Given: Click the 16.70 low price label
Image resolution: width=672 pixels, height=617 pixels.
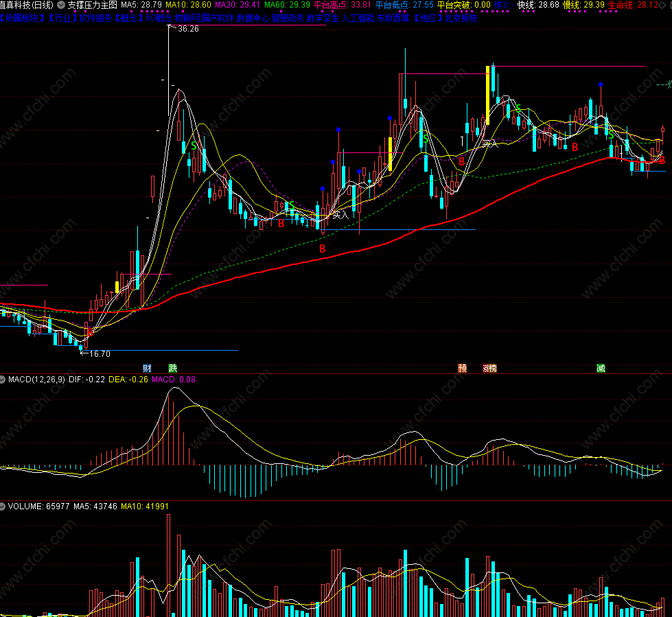Looking at the screenshot, I should point(100,354).
